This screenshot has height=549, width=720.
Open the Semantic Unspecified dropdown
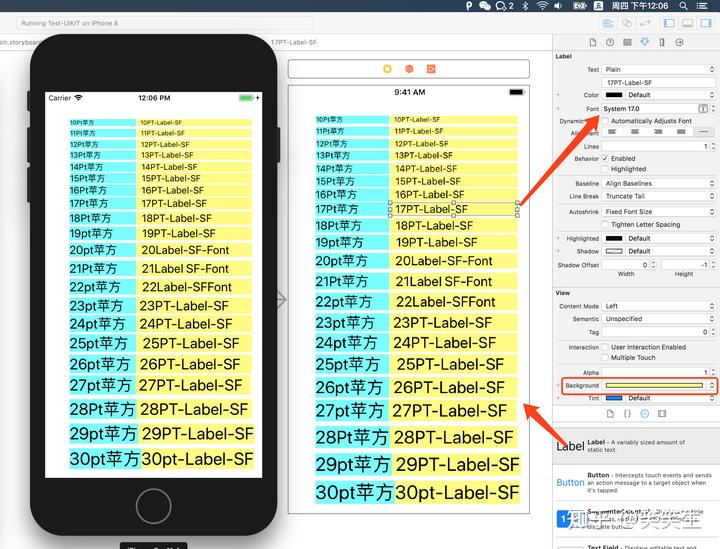click(x=659, y=319)
